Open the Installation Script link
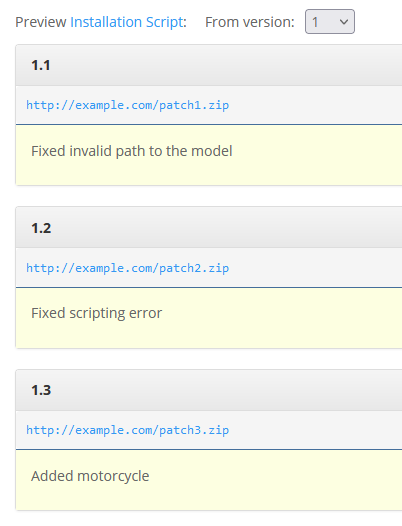 [x=127, y=22]
